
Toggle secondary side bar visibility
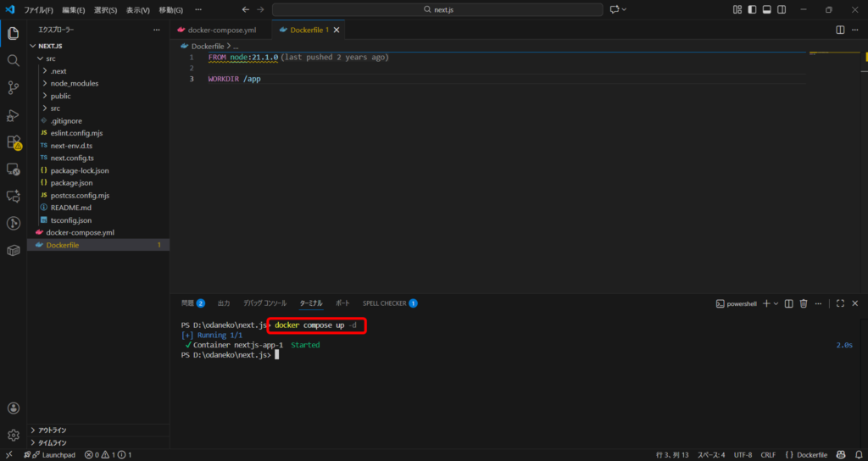point(781,9)
